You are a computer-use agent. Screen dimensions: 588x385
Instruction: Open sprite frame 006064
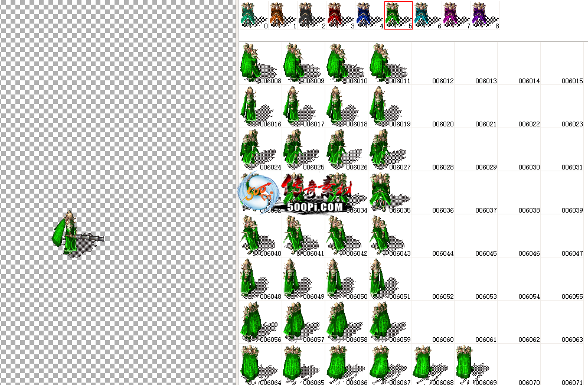coord(260,364)
